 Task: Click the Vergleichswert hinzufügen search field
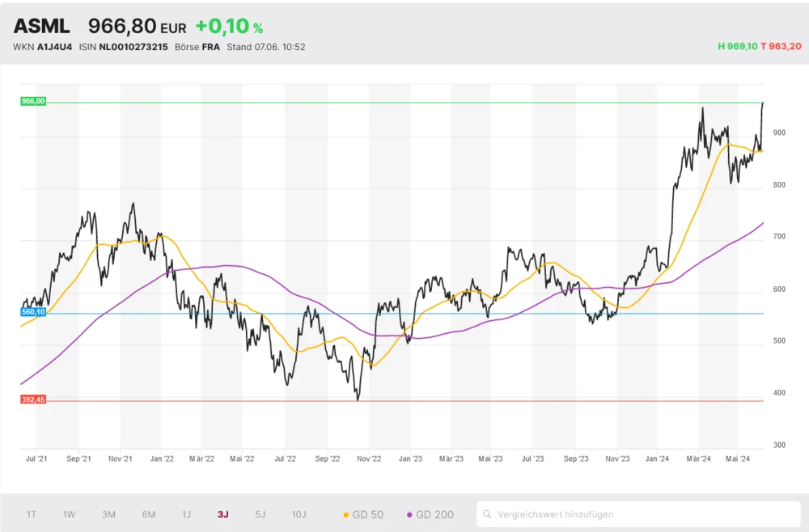pos(566,513)
